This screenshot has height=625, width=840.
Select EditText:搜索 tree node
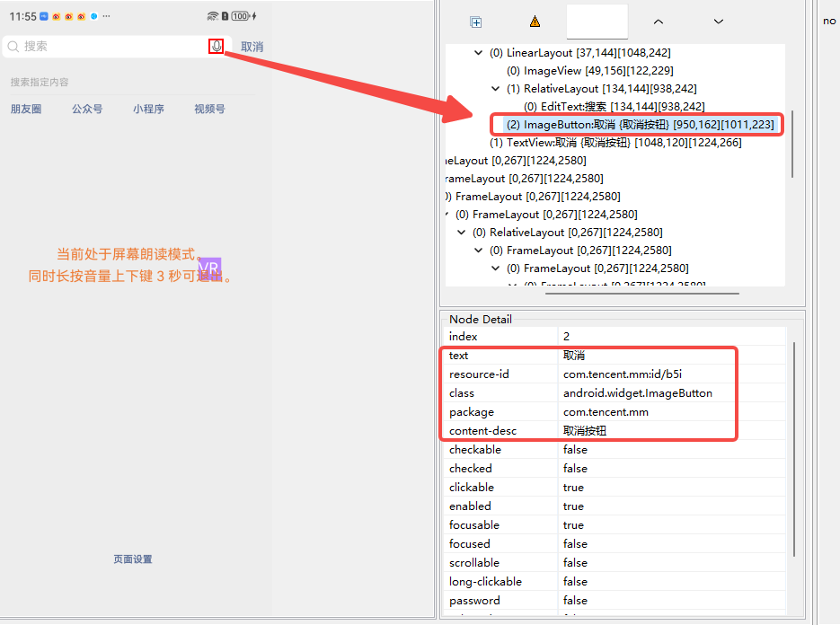[614, 107]
